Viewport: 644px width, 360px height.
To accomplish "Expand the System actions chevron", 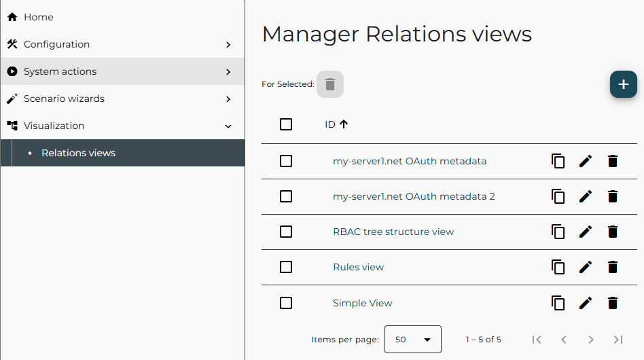I will pyautogui.click(x=228, y=72).
